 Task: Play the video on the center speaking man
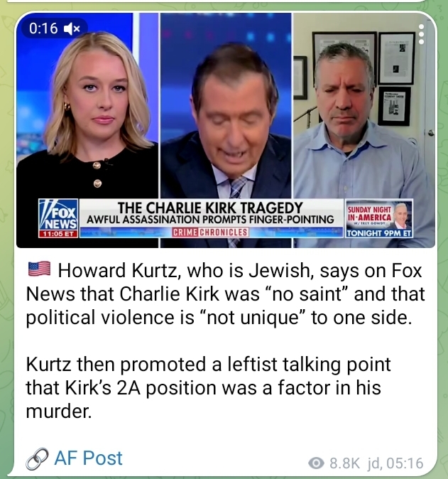tap(226, 130)
